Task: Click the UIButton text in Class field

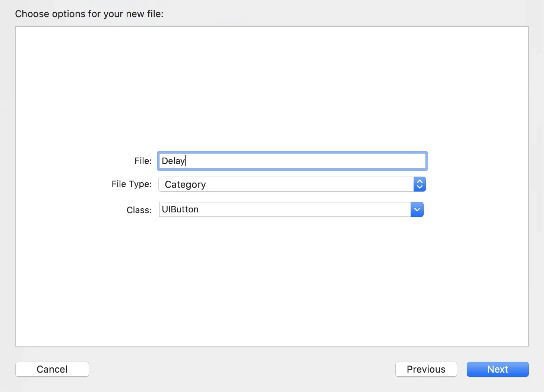Action: tap(180, 210)
